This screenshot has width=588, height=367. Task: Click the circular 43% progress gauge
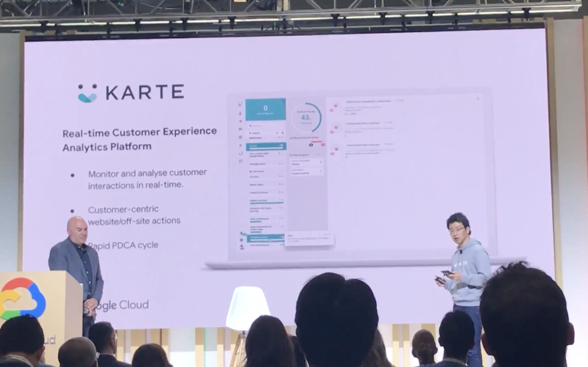(x=306, y=118)
